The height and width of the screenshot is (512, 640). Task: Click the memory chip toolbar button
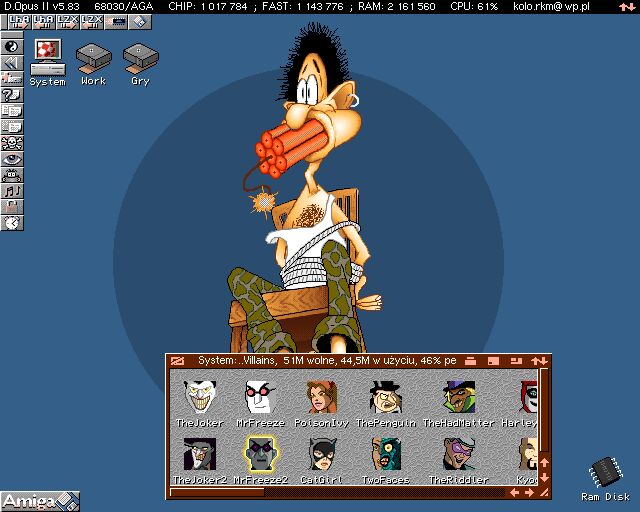[116, 22]
